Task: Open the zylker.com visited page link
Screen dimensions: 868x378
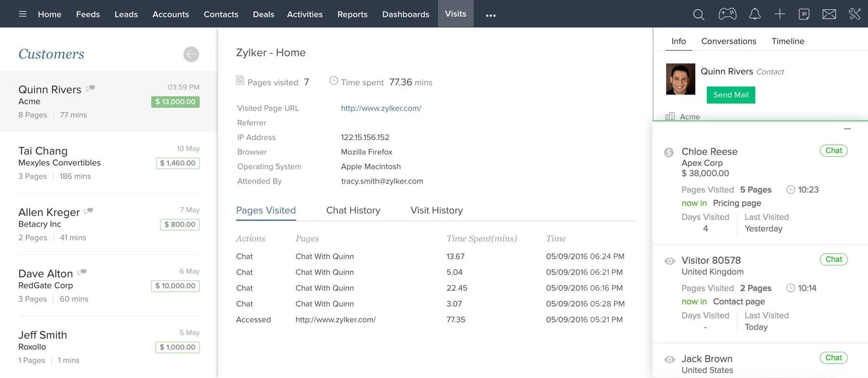Action: point(381,108)
